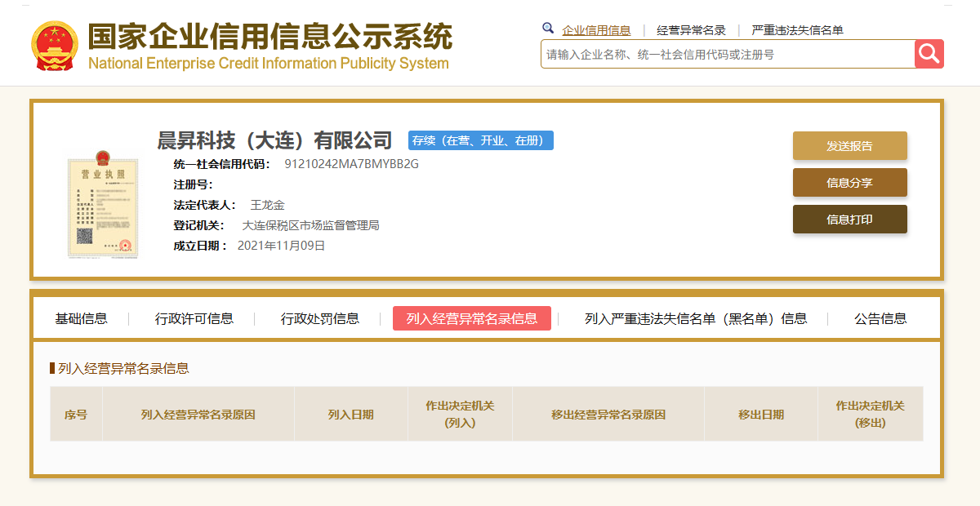Click the establishment date 2021年11月09日
This screenshot has width=980, height=506.
click(x=281, y=246)
